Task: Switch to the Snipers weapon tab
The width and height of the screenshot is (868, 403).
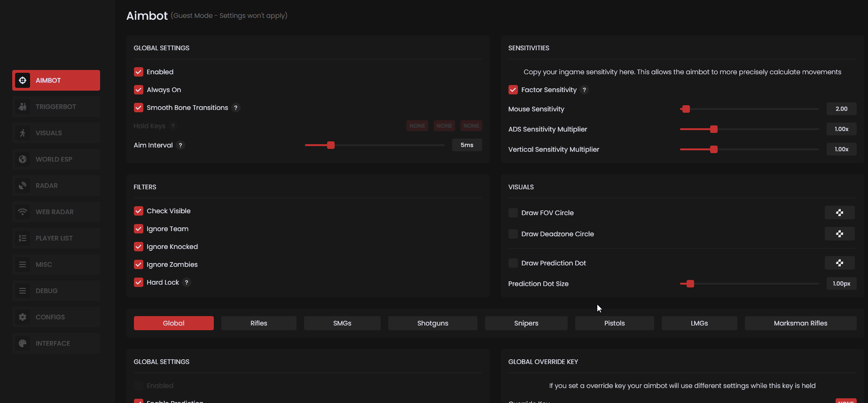Action: point(526,323)
